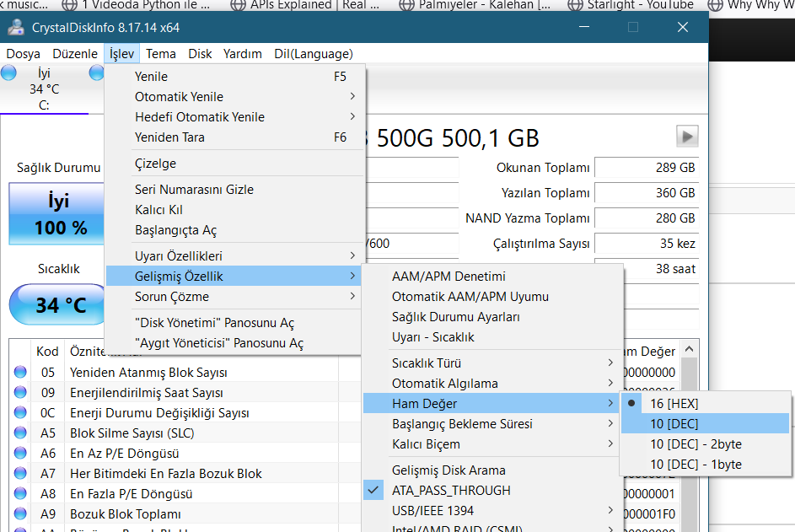This screenshot has width=795, height=532.
Task: Click status orb for attribute A5 row
Action: coord(21,433)
